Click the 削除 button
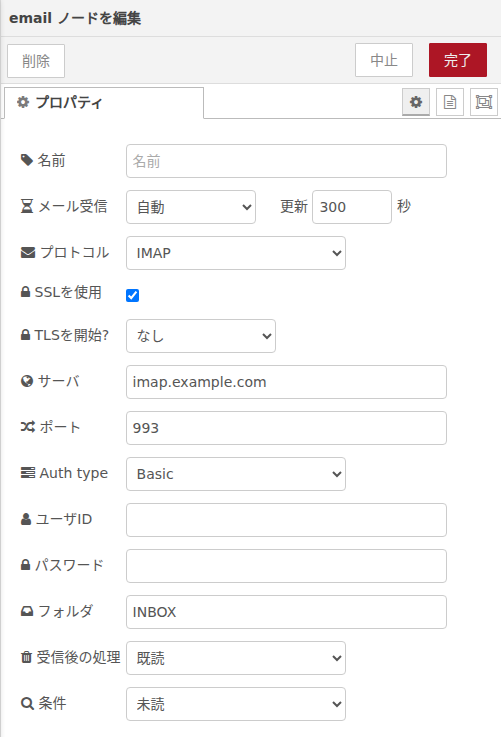 pos(36,61)
